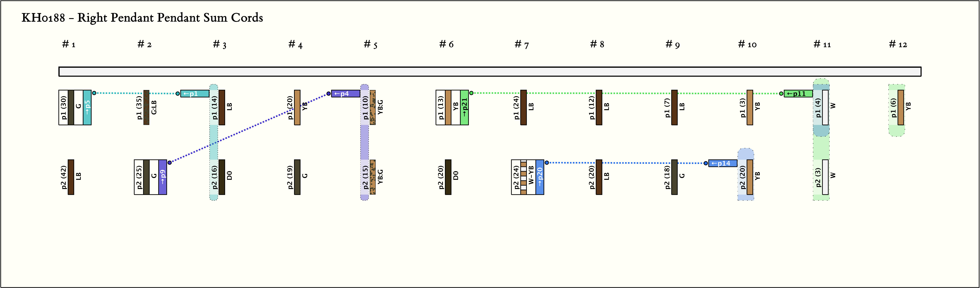Screen dimensions: 980x288
Task: Click the # 5 column header
Action: coord(370,45)
